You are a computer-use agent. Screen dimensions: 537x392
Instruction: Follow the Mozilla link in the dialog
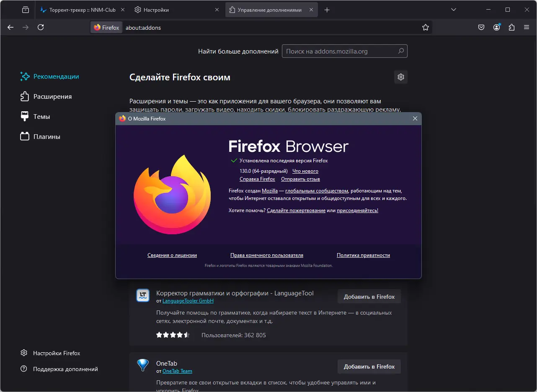point(270,191)
